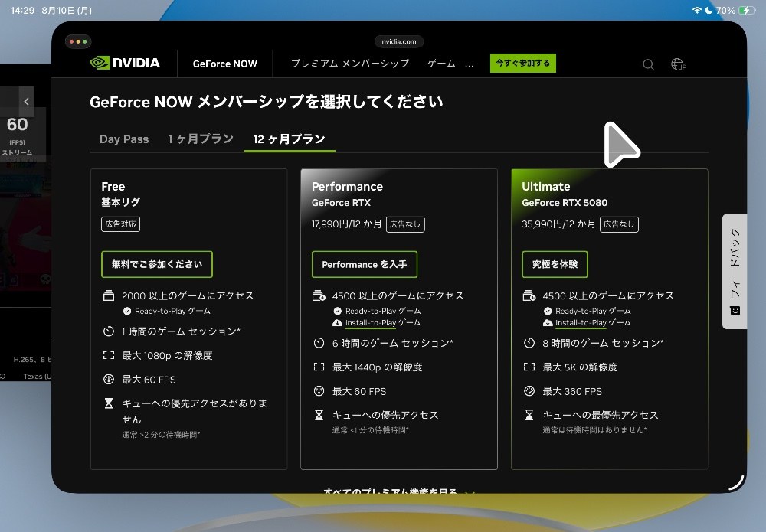Open the フィードバック side tab
The height and width of the screenshot is (532, 766).
pos(735,272)
